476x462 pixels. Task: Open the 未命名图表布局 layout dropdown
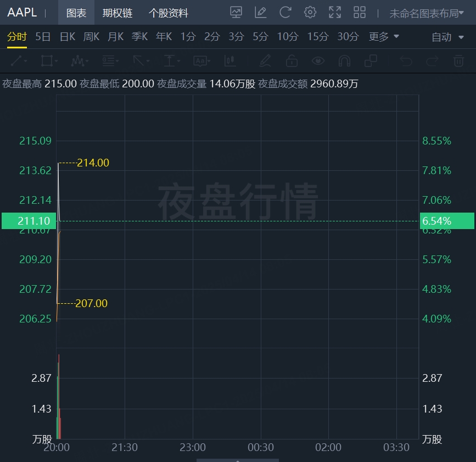[x=426, y=13]
